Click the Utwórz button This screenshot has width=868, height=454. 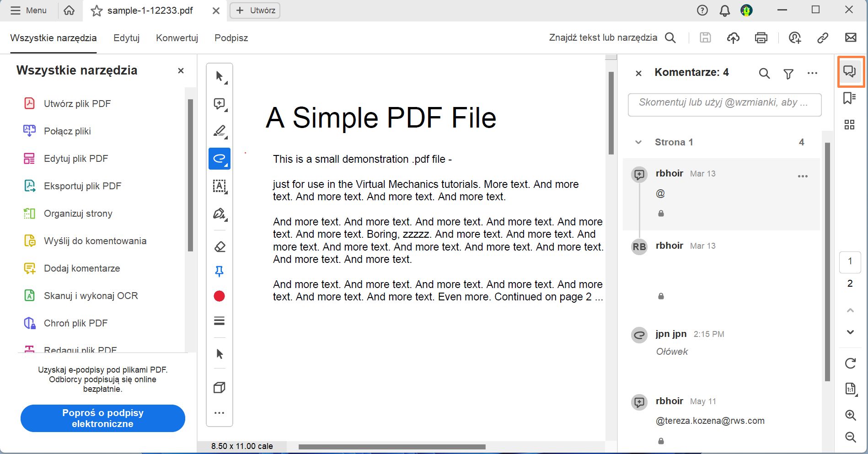[x=255, y=11]
